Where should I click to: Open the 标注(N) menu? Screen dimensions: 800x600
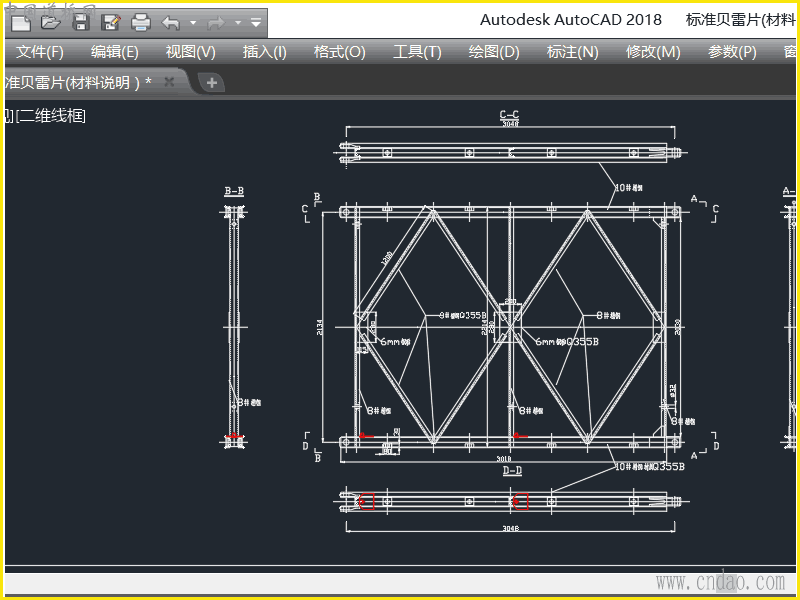[572, 52]
